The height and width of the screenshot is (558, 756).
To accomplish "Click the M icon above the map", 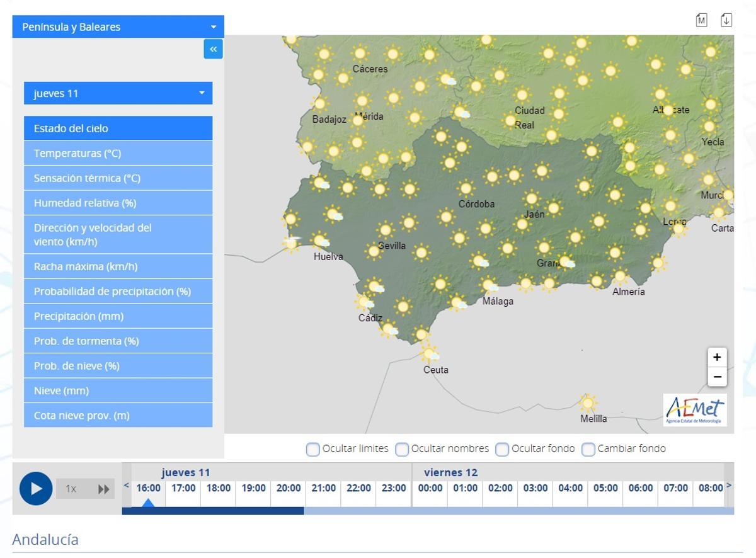I will coord(701,20).
